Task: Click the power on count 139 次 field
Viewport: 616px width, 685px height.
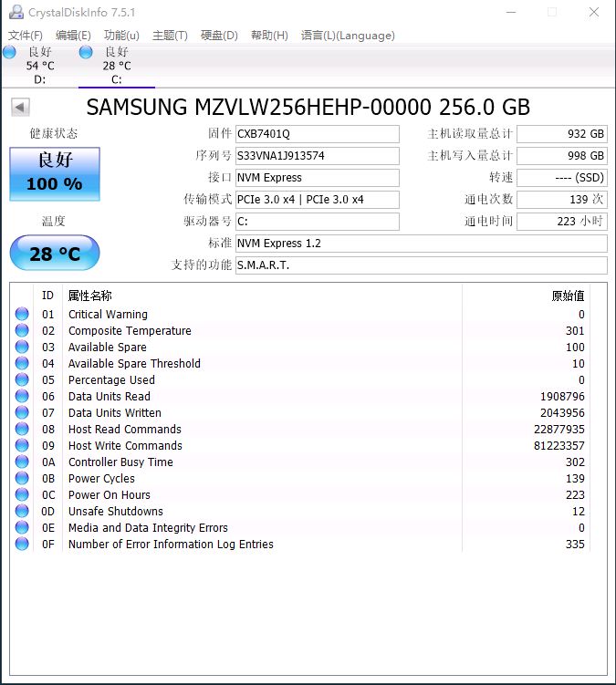Action: tap(562, 200)
